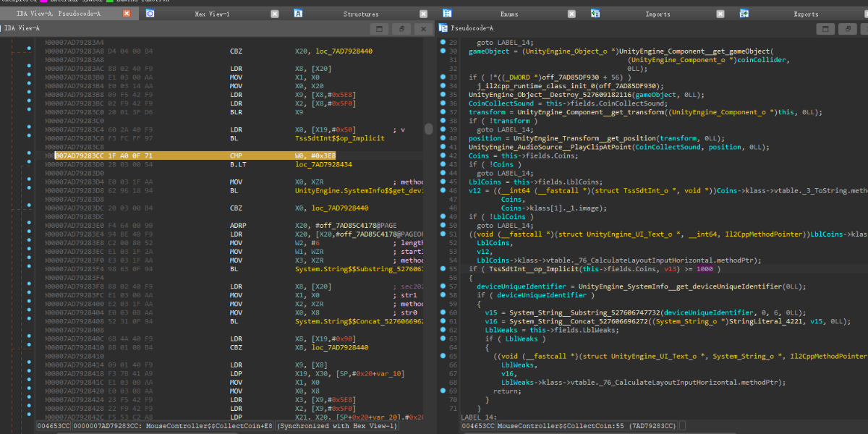The height and width of the screenshot is (434, 868).
Task: Close the Enums tab
Action: tap(573, 14)
